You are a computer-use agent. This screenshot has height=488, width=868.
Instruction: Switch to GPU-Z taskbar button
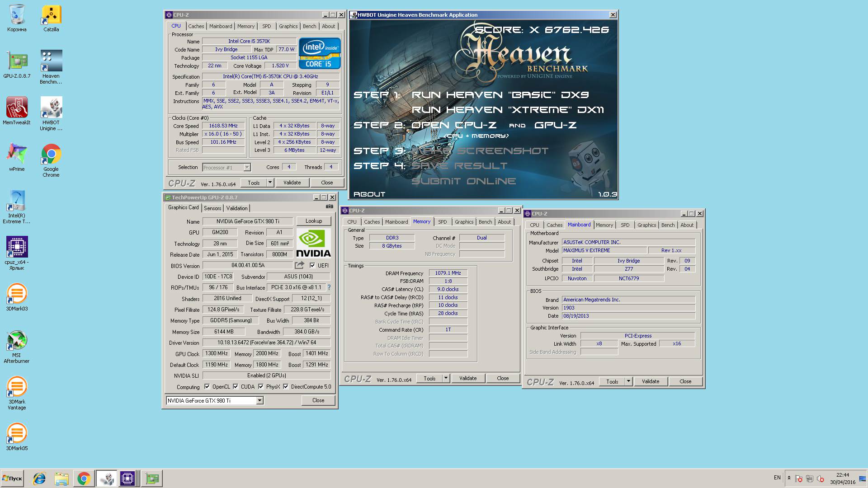pyautogui.click(x=152, y=478)
